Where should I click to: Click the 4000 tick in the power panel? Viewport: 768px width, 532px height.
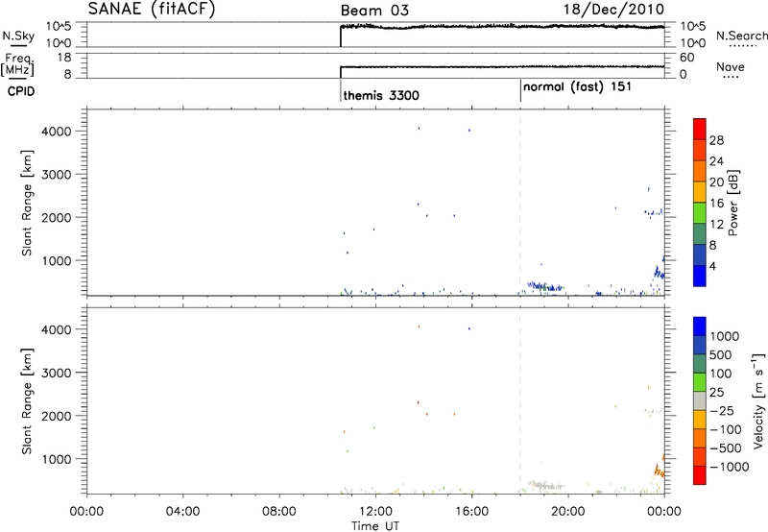point(57,132)
